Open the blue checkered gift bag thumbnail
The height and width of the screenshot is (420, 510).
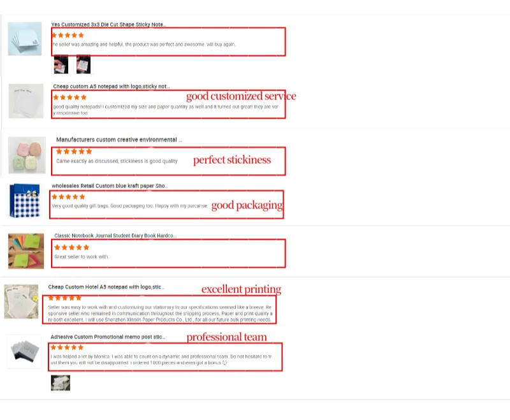[25, 201]
